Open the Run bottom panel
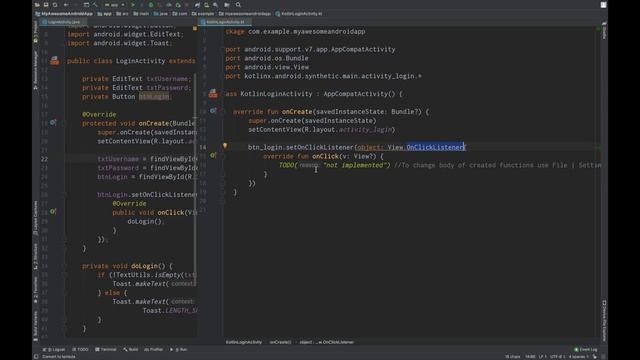 click(178, 349)
